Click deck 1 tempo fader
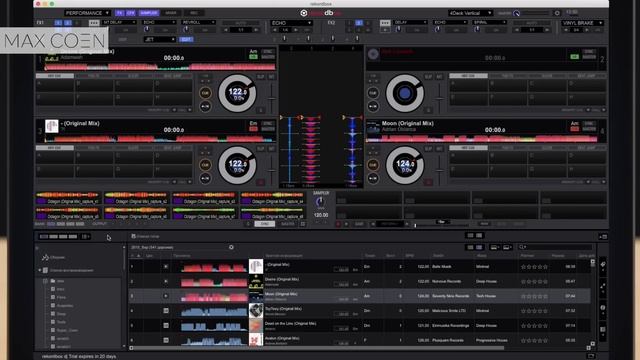 click(271, 98)
